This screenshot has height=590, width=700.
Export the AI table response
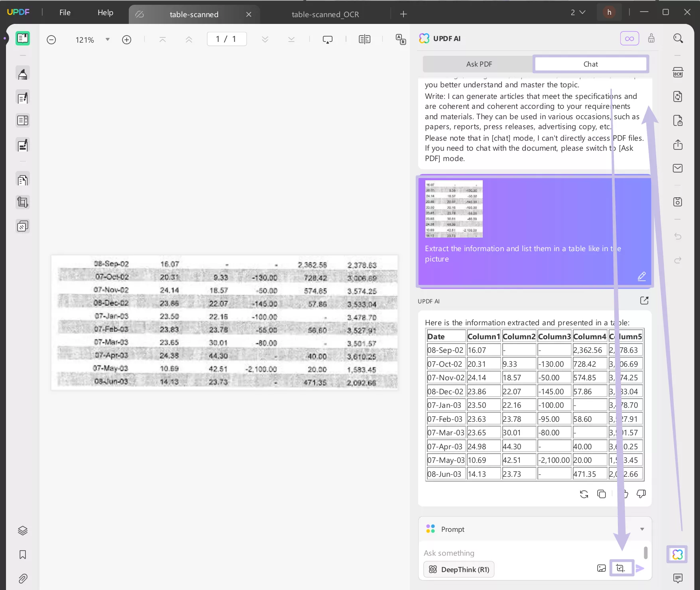pyautogui.click(x=644, y=301)
